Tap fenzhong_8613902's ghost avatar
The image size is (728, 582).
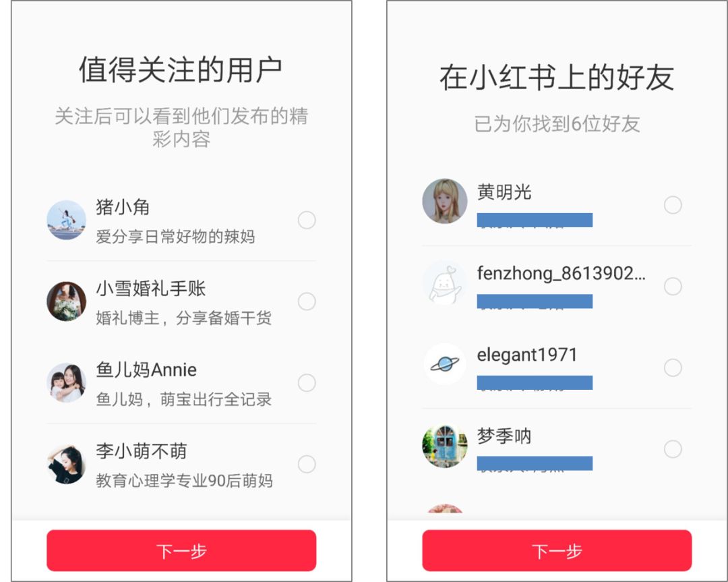point(444,283)
